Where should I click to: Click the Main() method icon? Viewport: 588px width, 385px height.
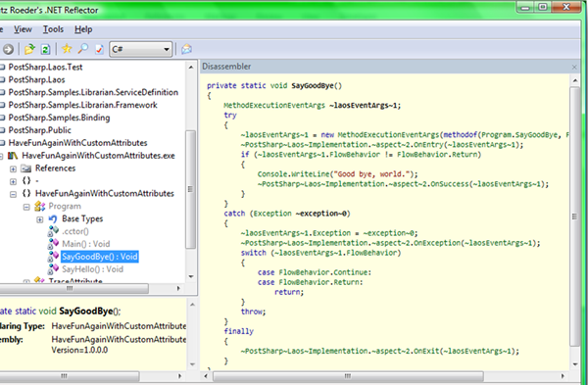coord(53,244)
